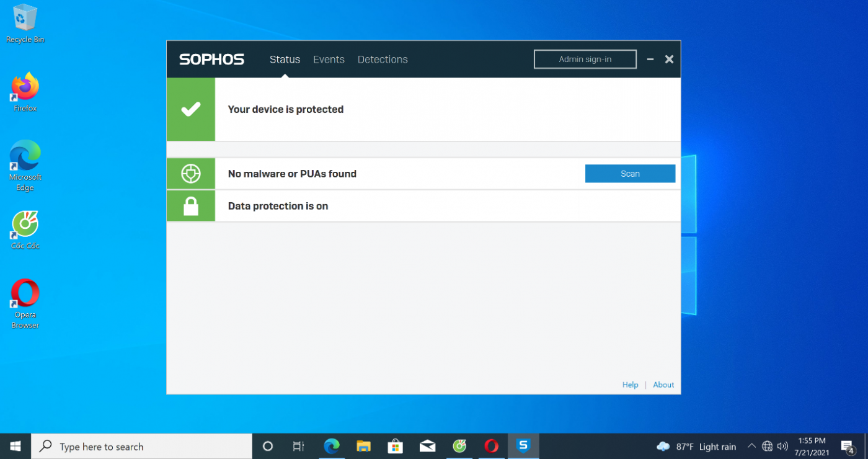Click the green checkmark protected icon
This screenshot has height=459, width=868.
(x=191, y=109)
